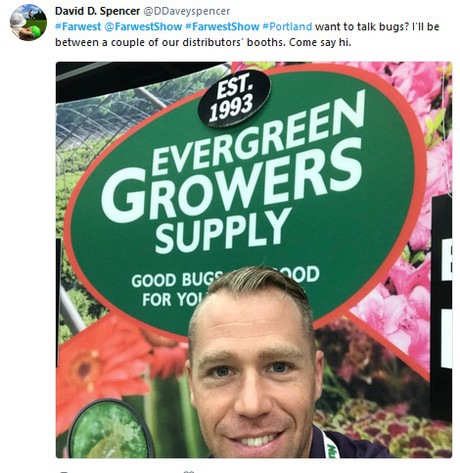
Task: Click the SUPPLY text in the photo
Action: pos(223,231)
